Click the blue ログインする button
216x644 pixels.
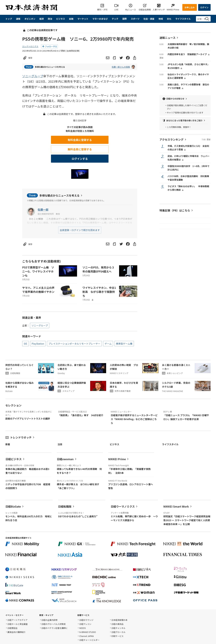click(80, 159)
